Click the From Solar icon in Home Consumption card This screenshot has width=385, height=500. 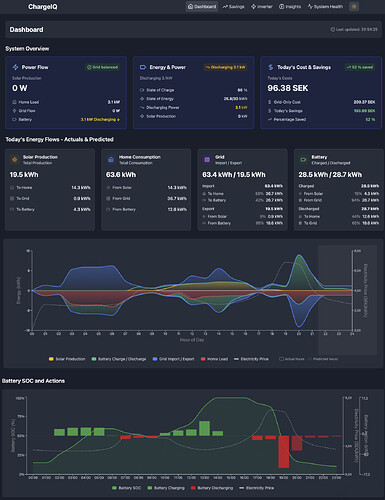click(108, 188)
